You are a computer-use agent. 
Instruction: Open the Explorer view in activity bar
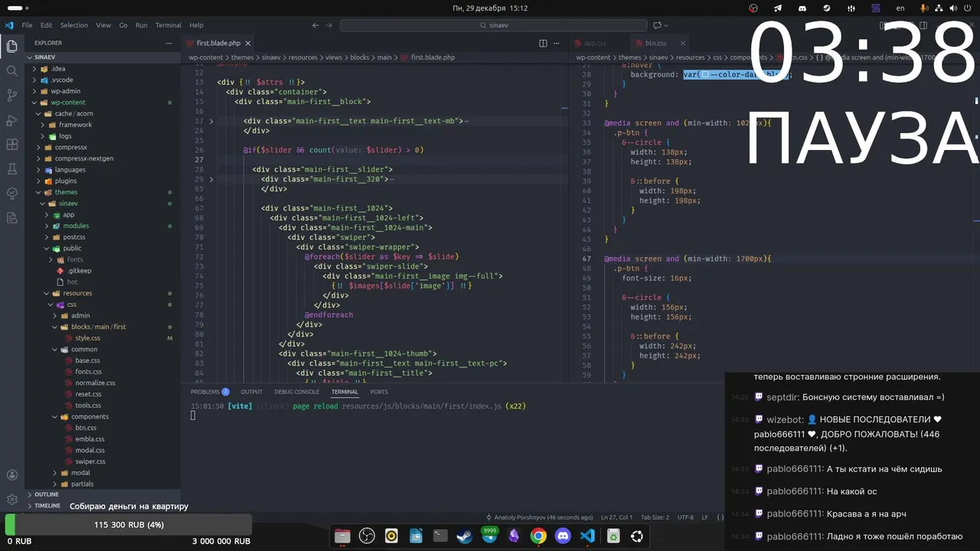tap(11, 47)
